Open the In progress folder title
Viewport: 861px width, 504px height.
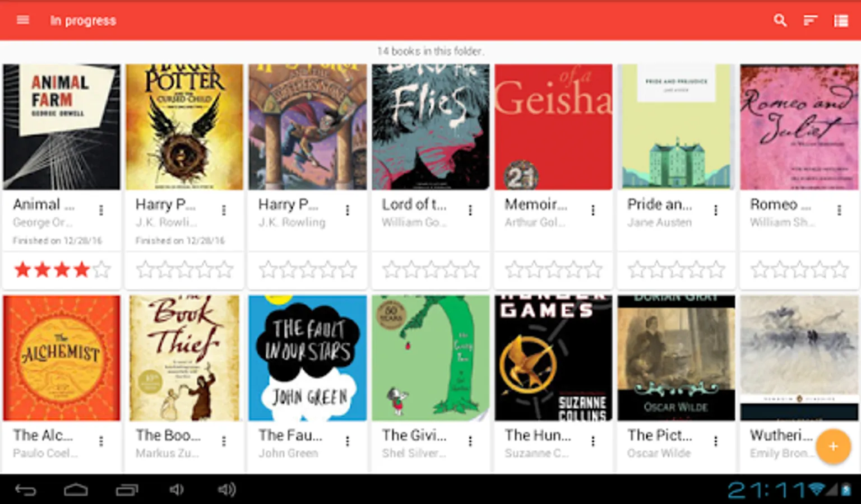[x=83, y=21]
